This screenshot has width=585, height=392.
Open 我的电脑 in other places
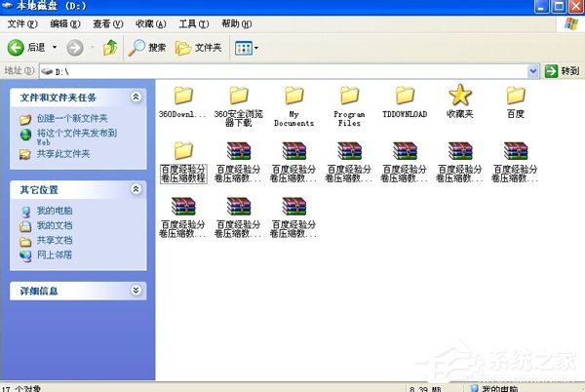click(54, 211)
